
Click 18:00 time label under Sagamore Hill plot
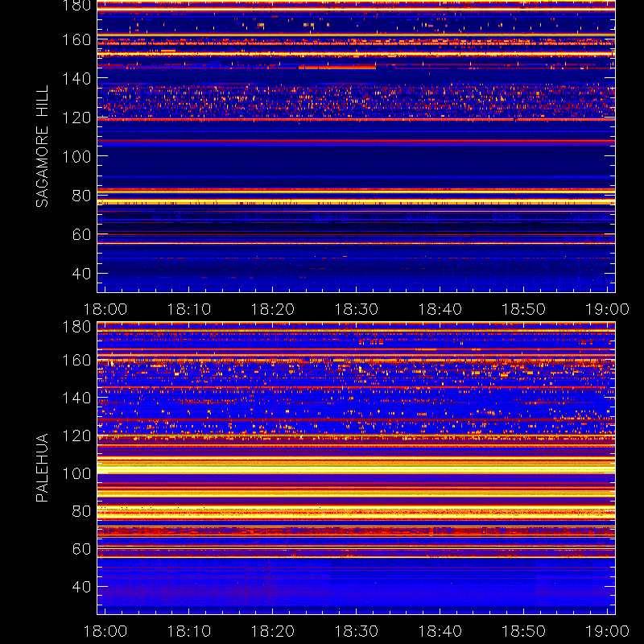pyautogui.click(x=105, y=309)
